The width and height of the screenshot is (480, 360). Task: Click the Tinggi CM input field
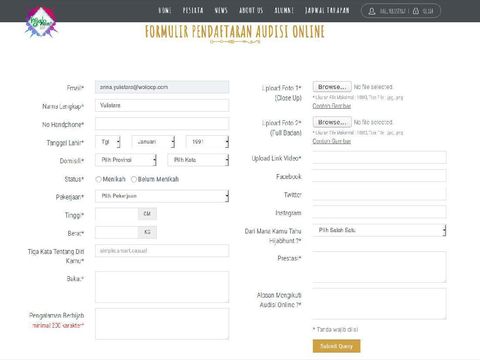pyautogui.click(x=117, y=214)
